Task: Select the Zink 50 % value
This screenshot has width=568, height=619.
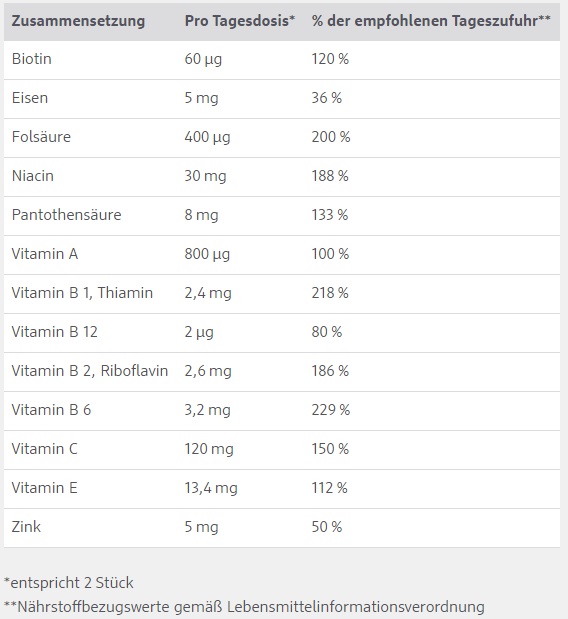Action: click(x=326, y=527)
